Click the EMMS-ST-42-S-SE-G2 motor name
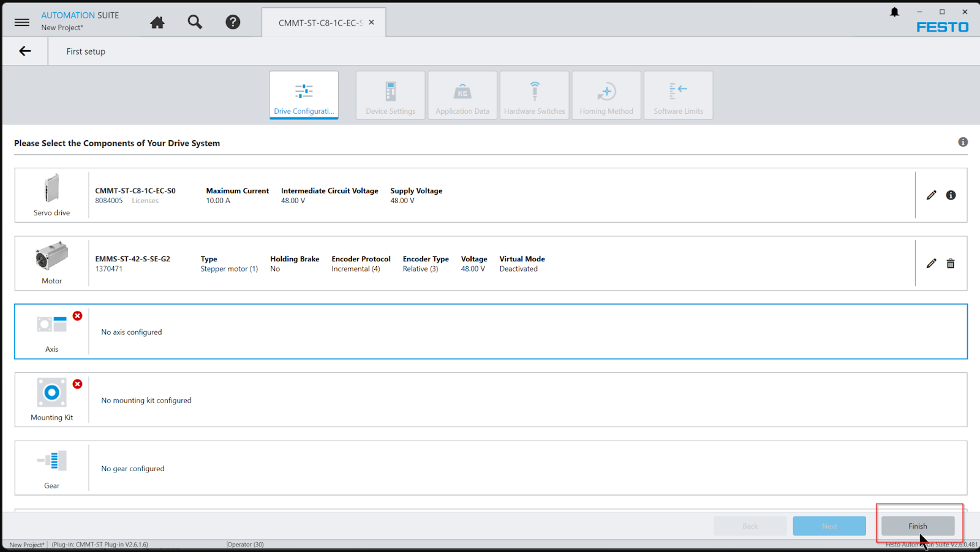The width and height of the screenshot is (980, 552). coord(132,259)
